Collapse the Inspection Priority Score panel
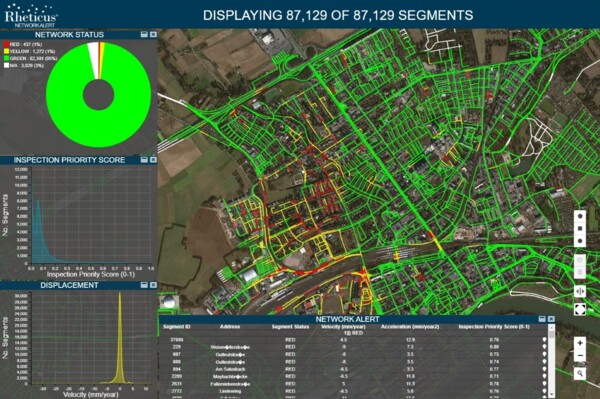Screen dimensions: 600x399 click(x=144, y=160)
